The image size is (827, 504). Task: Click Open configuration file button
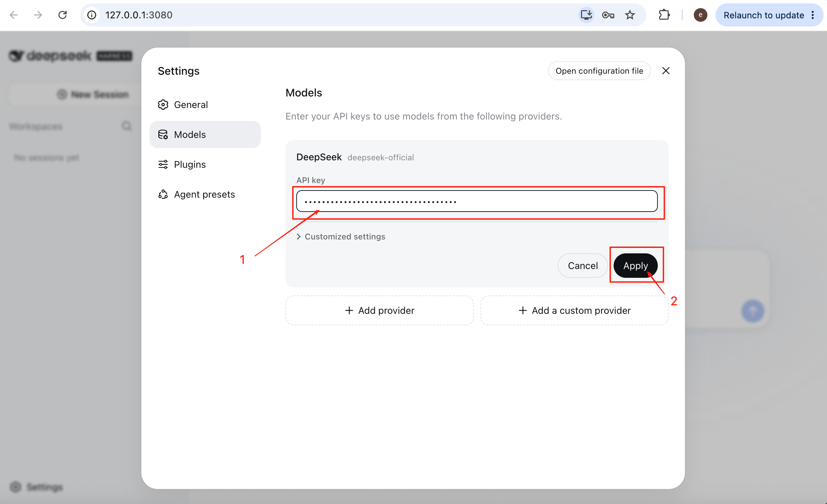[599, 71]
